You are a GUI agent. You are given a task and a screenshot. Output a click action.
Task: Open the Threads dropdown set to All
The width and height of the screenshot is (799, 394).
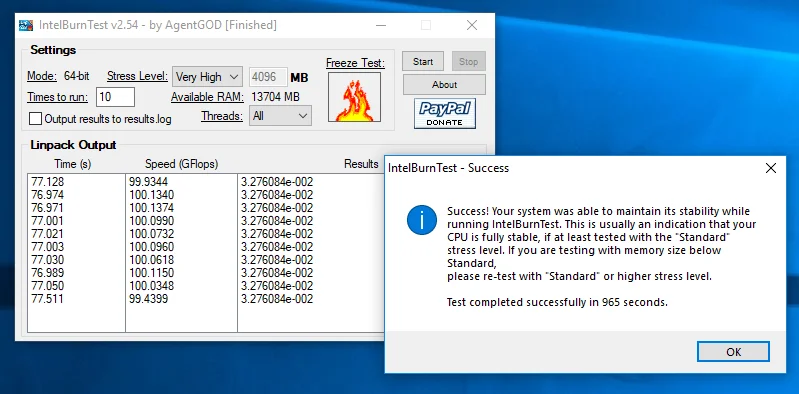280,116
